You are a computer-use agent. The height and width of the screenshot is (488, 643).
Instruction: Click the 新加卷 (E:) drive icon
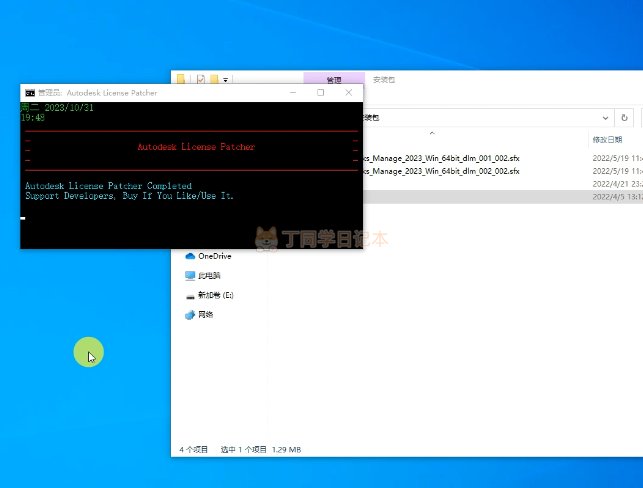click(x=190, y=296)
